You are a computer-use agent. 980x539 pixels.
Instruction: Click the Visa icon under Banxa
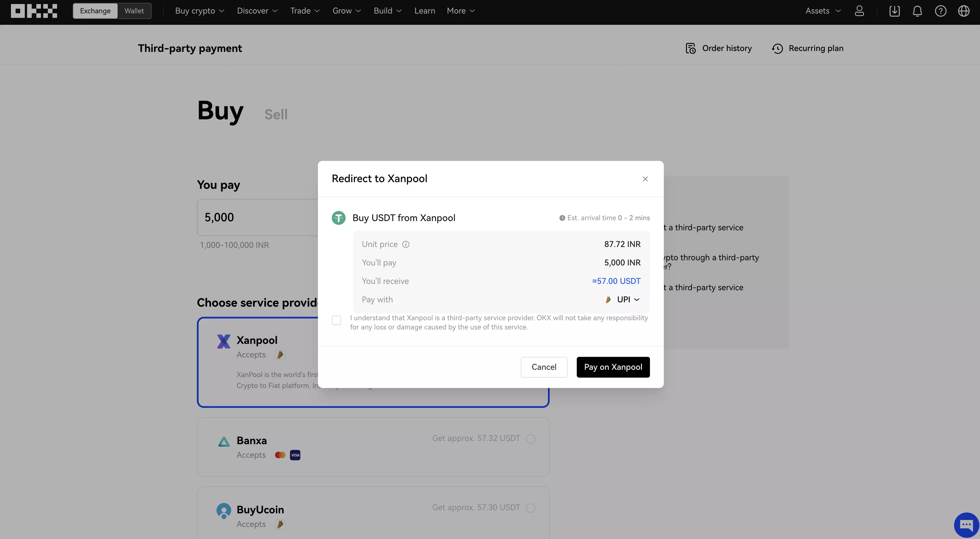[x=295, y=455]
